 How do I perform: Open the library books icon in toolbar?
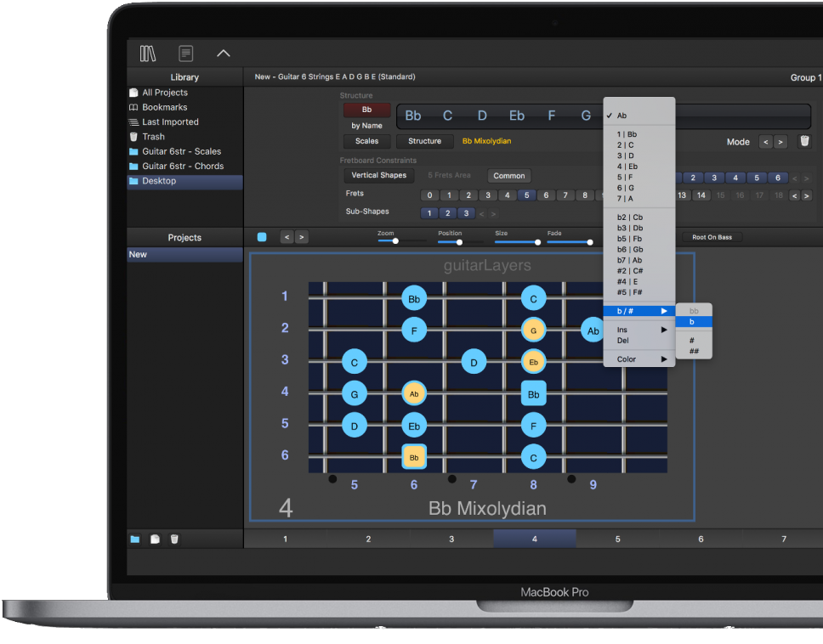(148, 54)
